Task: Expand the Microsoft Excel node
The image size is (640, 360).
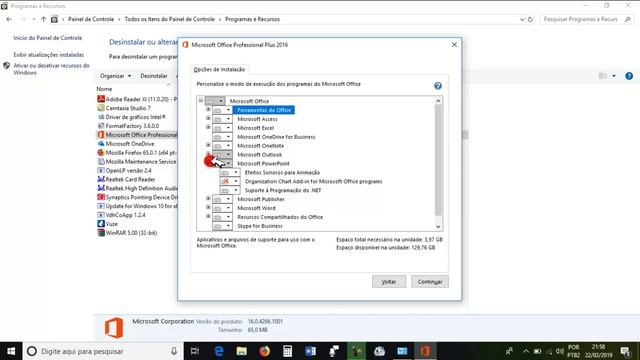Action: (x=208, y=127)
